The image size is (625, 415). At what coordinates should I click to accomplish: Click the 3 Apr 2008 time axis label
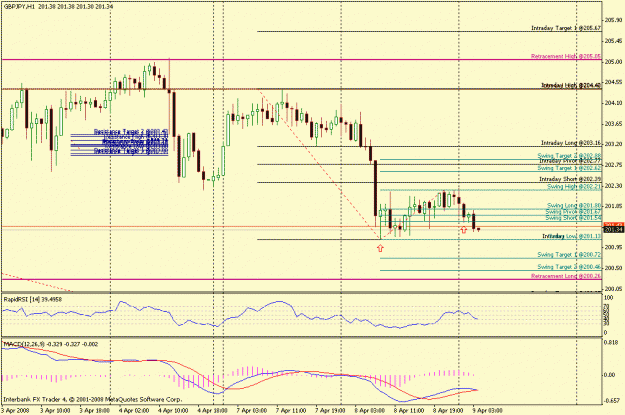click(15, 410)
